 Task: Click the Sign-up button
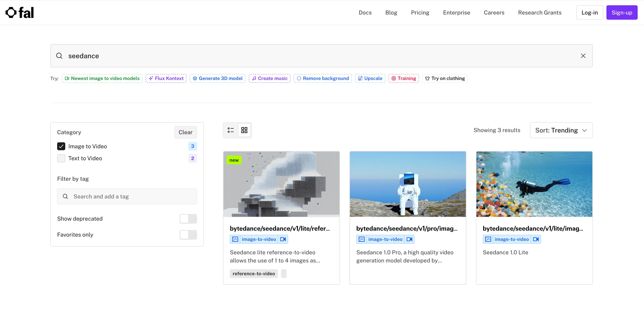tap(621, 13)
